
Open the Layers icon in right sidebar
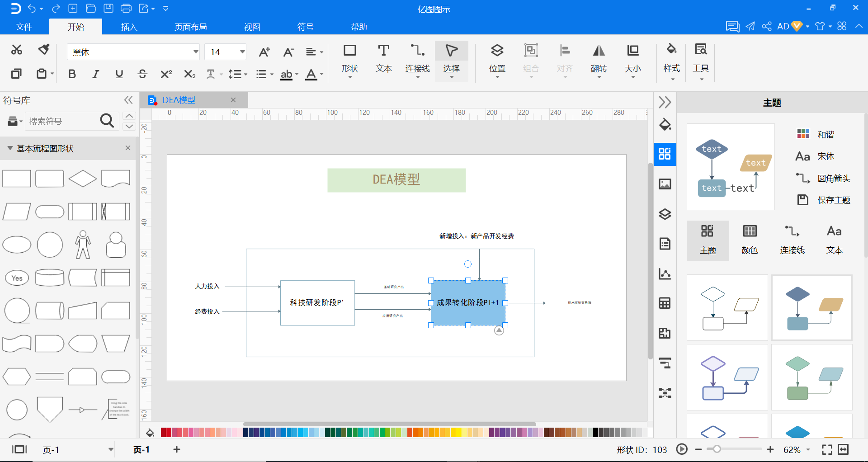pyautogui.click(x=665, y=214)
